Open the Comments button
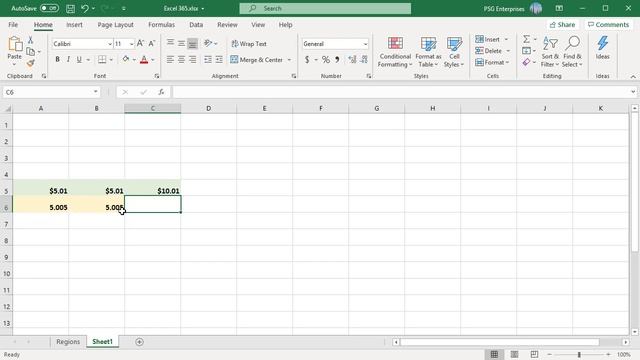This screenshot has height=360, width=640. pyautogui.click(x=608, y=25)
